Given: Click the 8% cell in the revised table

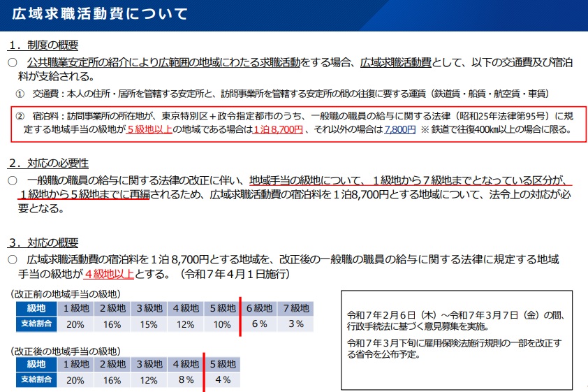Looking at the screenshot, I should [184, 379].
